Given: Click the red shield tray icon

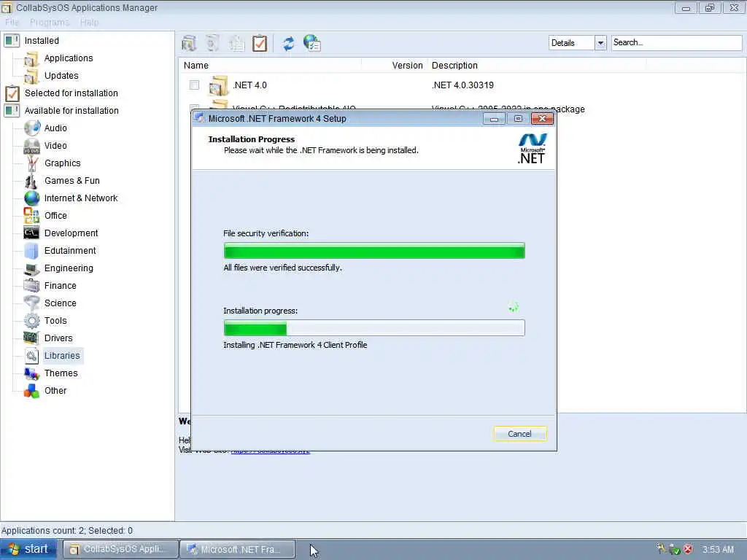Looking at the screenshot, I should click(x=688, y=549).
